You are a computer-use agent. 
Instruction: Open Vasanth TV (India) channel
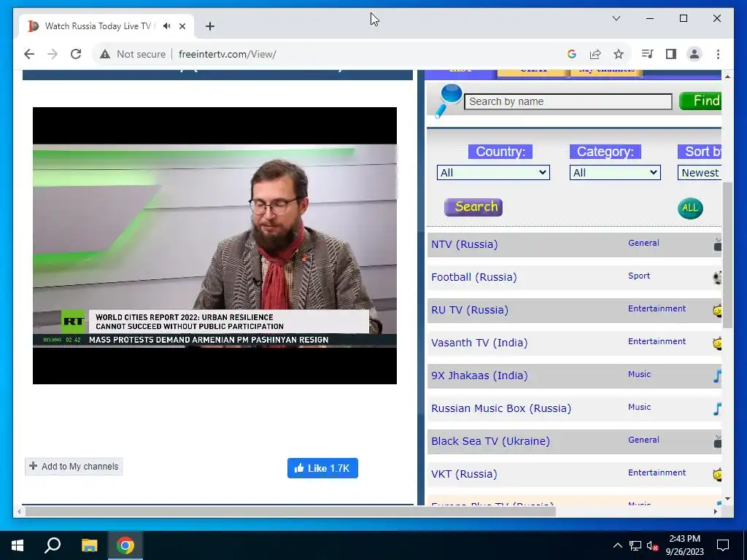pyautogui.click(x=479, y=343)
